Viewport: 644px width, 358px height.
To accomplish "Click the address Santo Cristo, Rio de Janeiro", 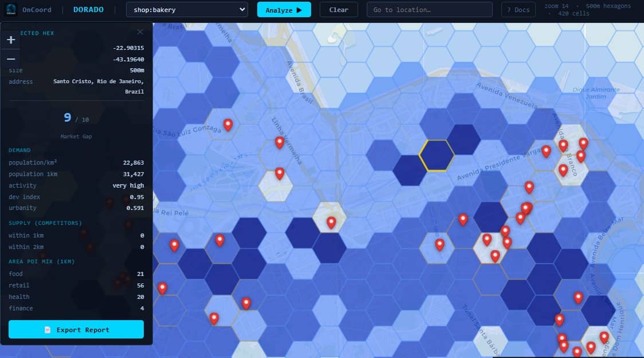I will pyautogui.click(x=99, y=87).
